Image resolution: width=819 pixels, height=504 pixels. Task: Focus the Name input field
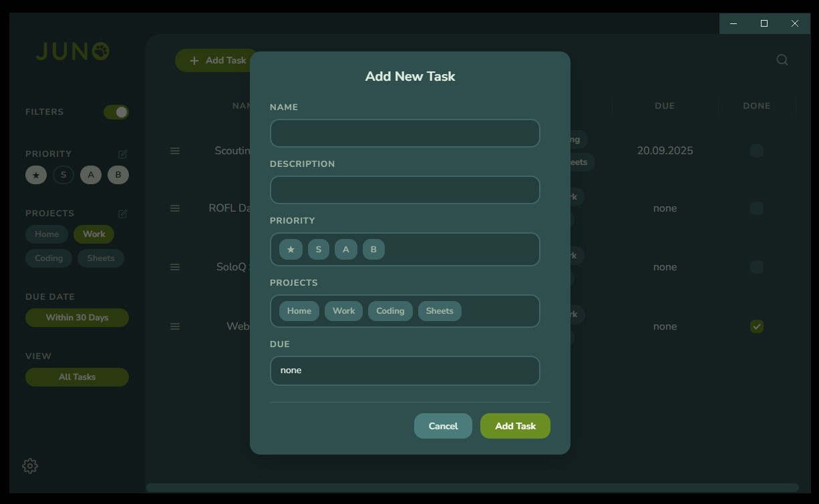tap(405, 134)
